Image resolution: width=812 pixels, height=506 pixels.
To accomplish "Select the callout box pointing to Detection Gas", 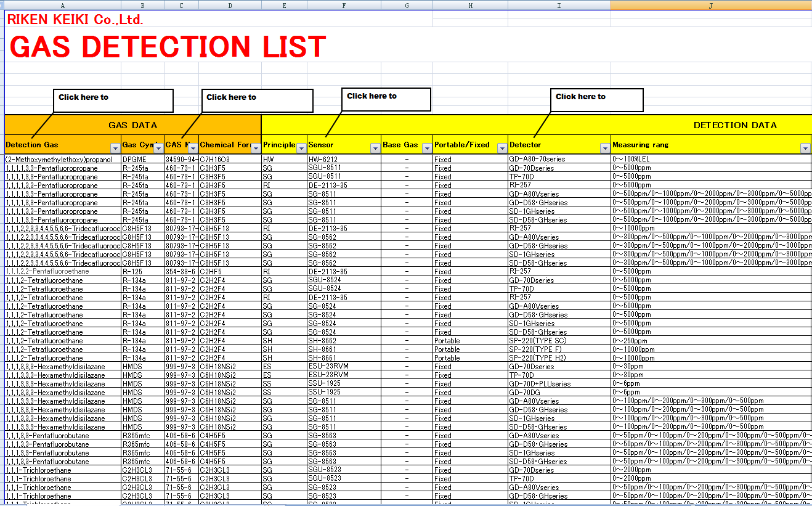I will click(113, 100).
